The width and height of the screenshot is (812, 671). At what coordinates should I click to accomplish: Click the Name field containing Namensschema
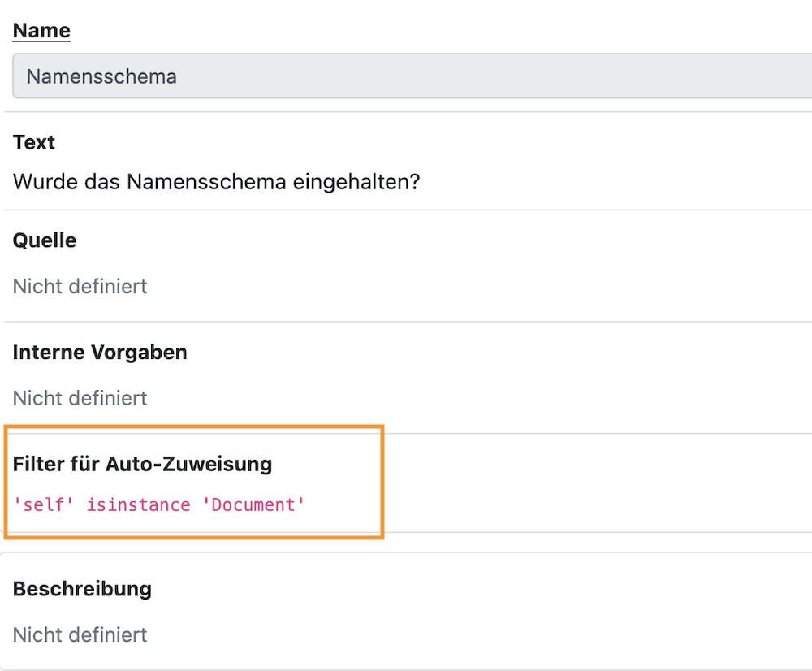(x=406, y=76)
